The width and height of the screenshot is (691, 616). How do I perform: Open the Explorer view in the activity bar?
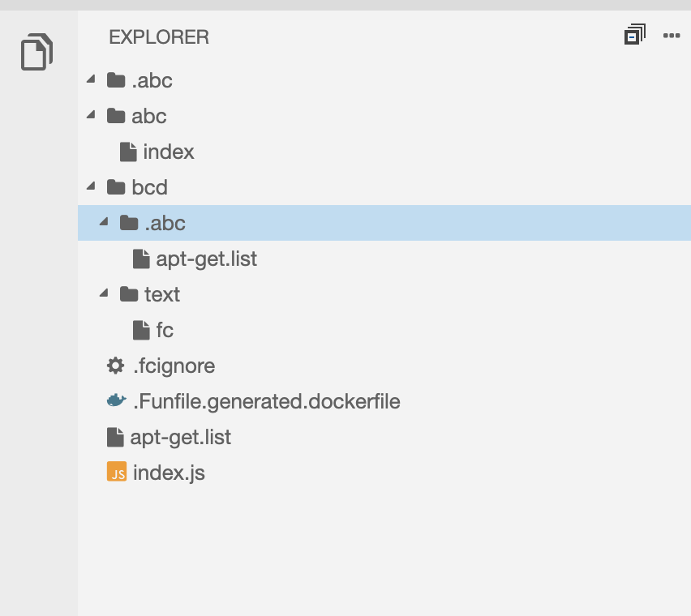coord(36,52)
